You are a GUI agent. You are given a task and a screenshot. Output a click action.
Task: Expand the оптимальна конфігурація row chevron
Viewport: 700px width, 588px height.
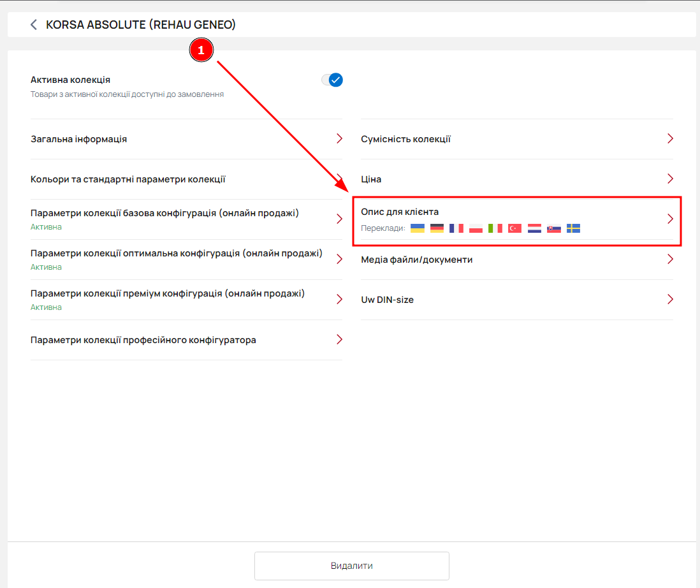pyautogui.click(x=339, y=259)
